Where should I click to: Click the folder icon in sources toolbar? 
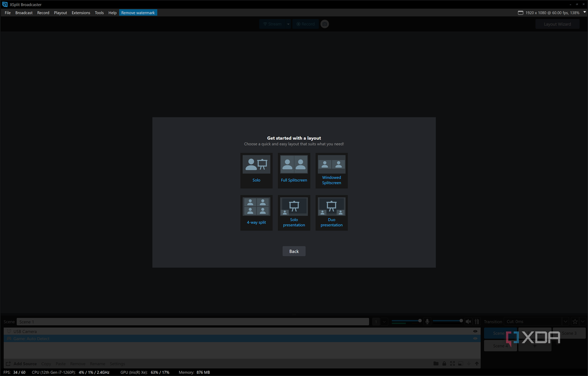click(x=436, y=364)
